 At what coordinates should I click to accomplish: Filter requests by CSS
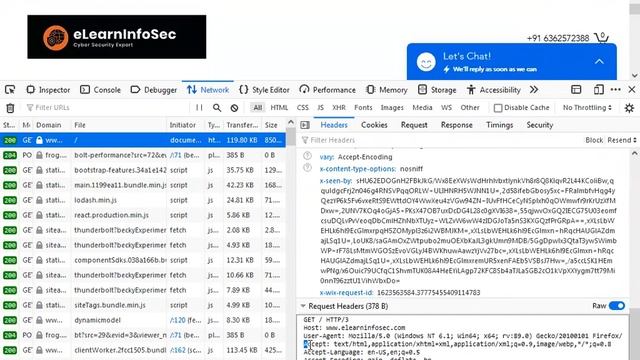coord(302,108)
